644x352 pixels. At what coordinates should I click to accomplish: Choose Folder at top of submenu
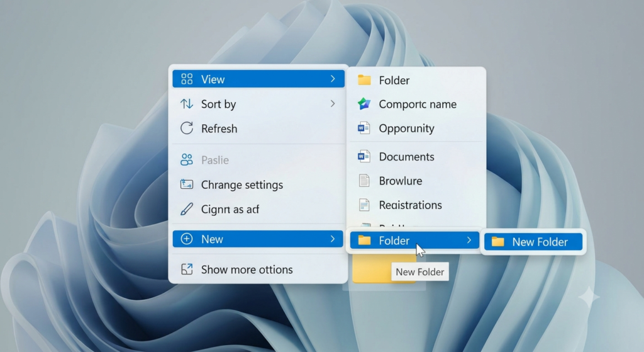coord(416,80)
